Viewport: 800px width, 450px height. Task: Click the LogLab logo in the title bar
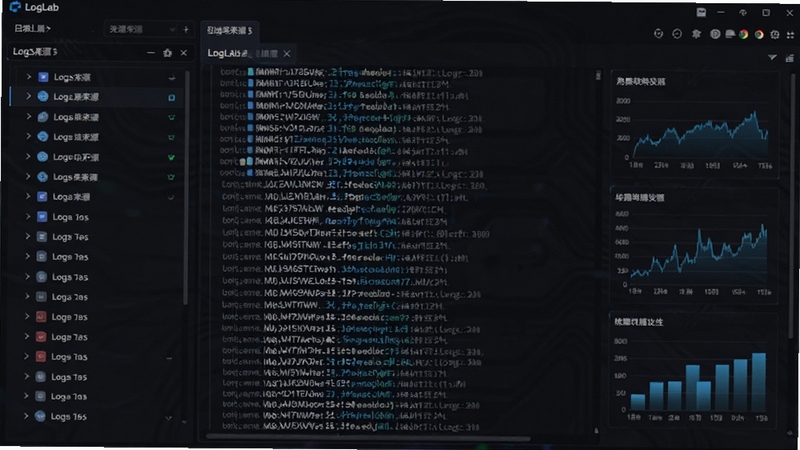(15, 7)
